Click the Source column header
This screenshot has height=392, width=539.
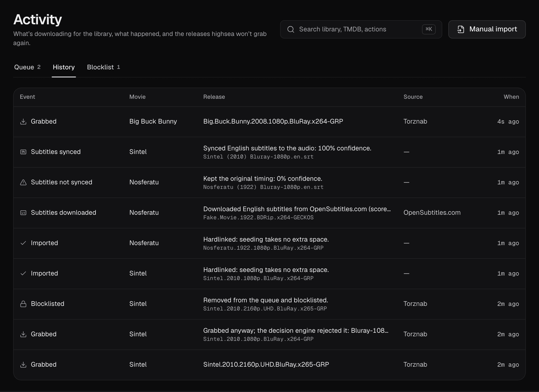413,97
